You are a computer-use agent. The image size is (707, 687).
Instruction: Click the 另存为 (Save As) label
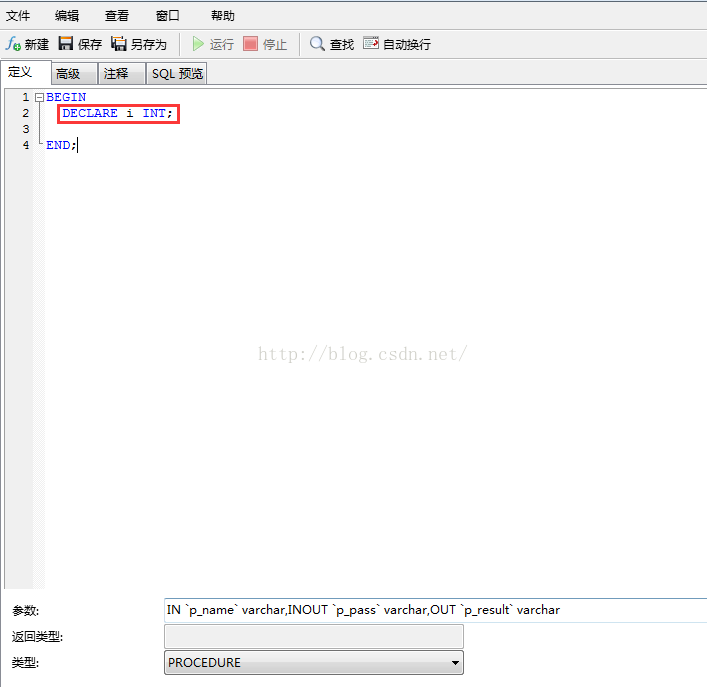tap(149, 44)
